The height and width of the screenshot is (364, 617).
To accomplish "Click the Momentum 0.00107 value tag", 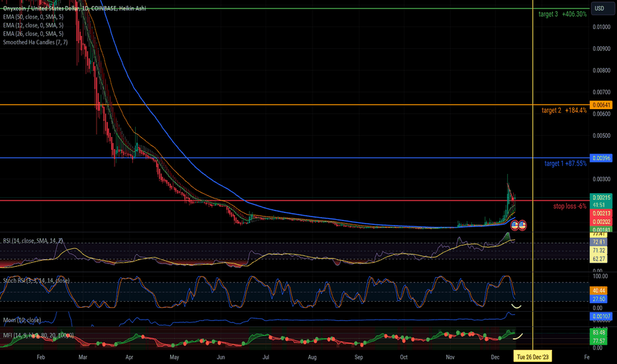I will pos(601,316).
